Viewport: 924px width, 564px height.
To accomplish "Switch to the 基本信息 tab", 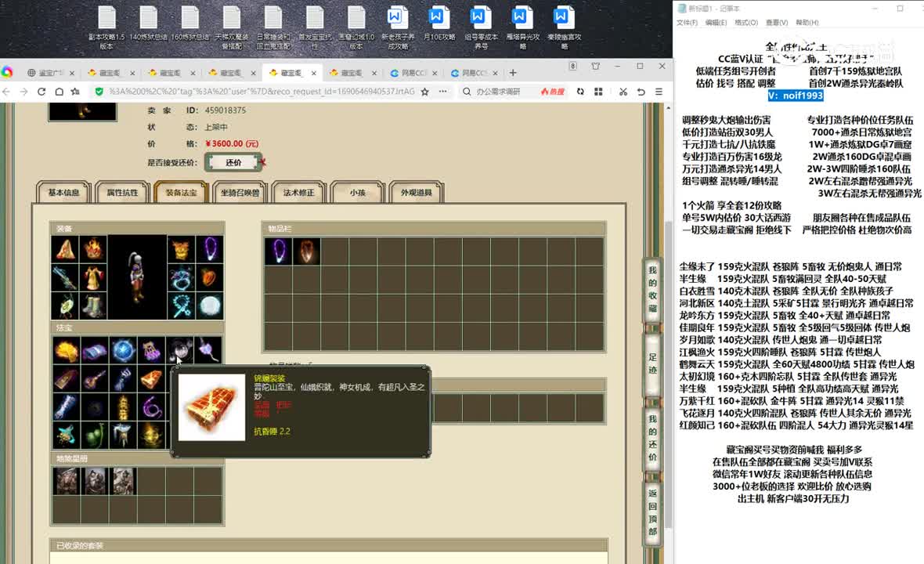I will 63,193.
